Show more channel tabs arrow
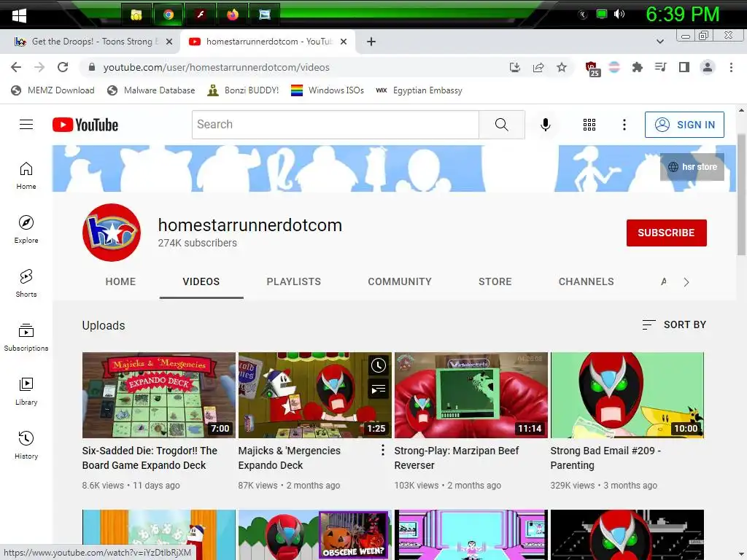Screen dimensions: 747x560 click(686, 282)
